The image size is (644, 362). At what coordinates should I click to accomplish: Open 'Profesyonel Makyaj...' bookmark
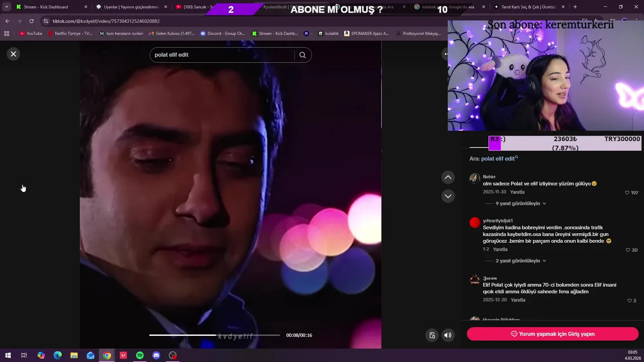419,34
